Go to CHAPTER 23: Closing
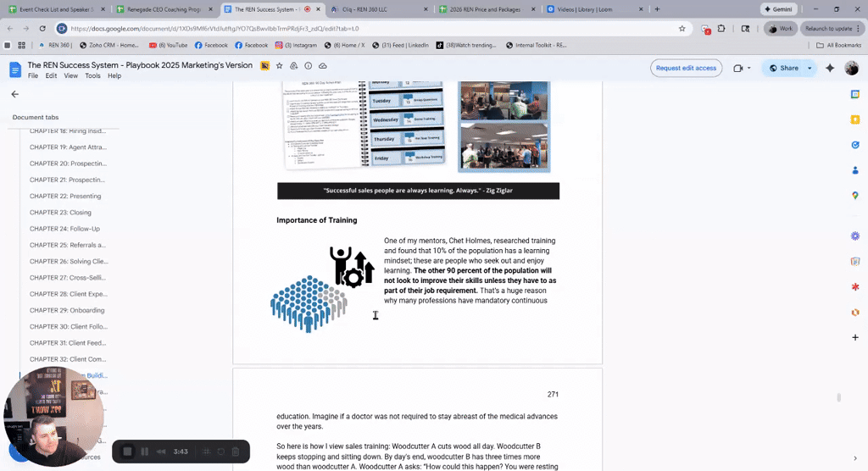The height and width of the screenshot is (471, 868). pyautogui.click(x=60, y=213)
